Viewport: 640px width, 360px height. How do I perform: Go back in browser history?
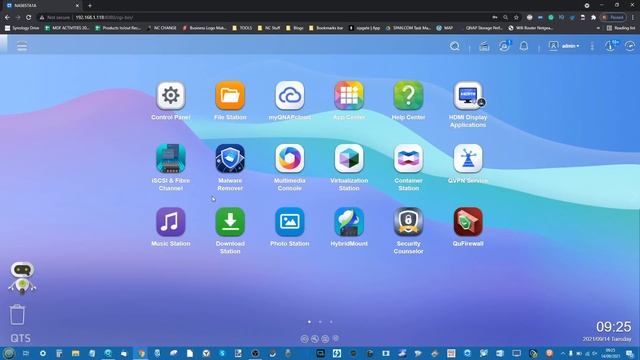(7, 18)
